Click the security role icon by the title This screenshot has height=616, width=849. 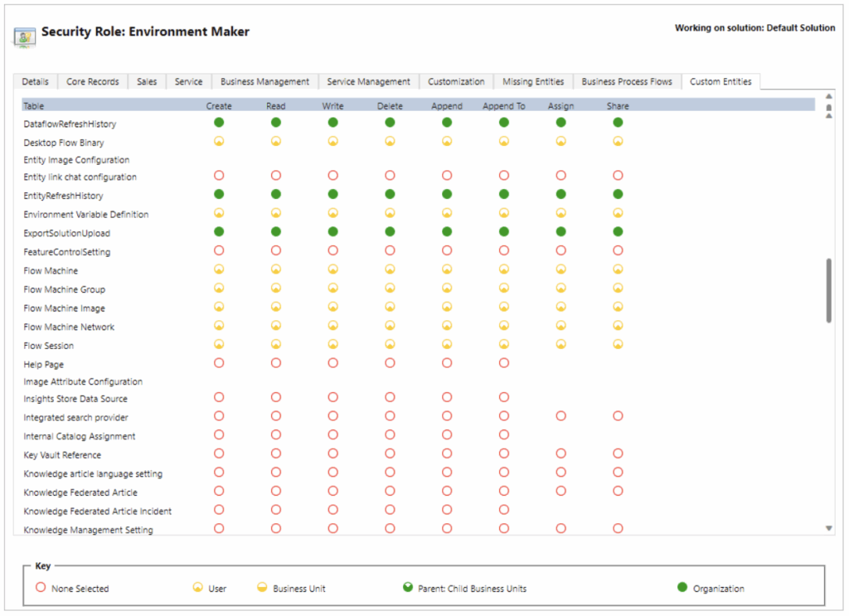pyautogui.click(x=24, y=37)
